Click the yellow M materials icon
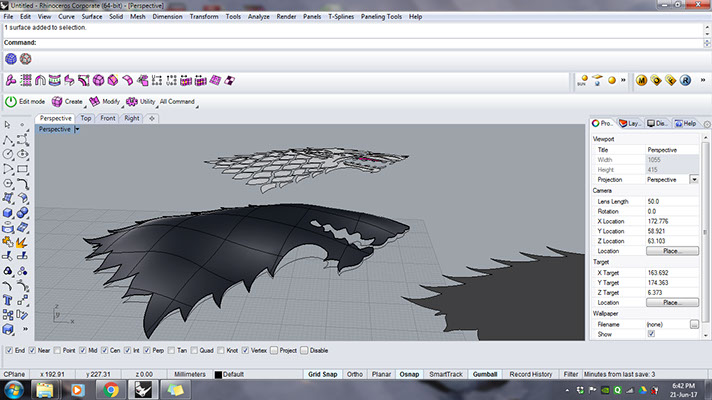The height and width of the screenshot is (400, 712). coord(641,80)
